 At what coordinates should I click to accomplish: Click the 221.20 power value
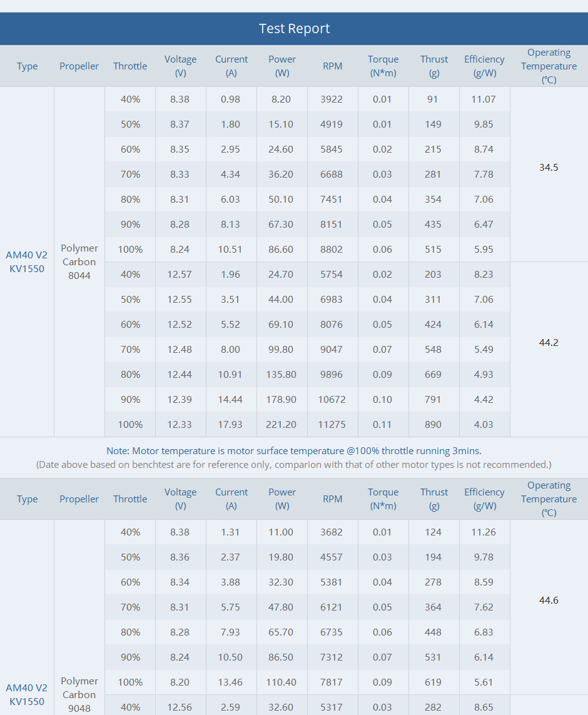point(281,424)
